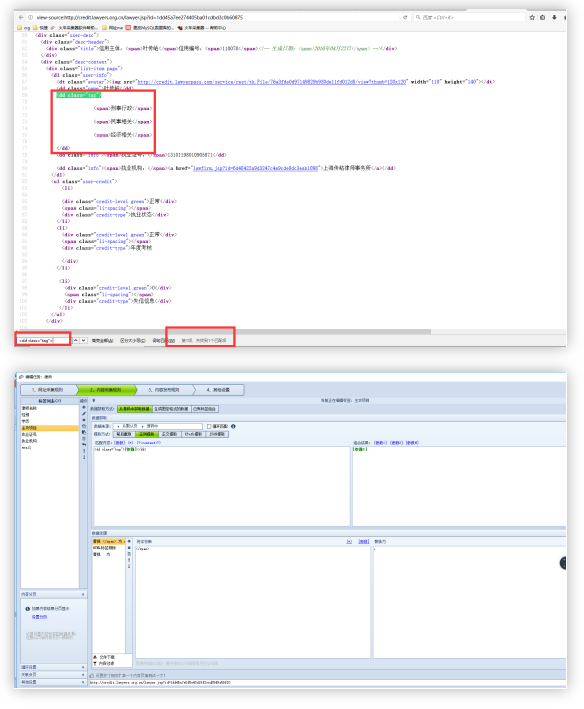Click the blue pagination settings link
This screenshot has height=709, width=584.
[39, 617]
